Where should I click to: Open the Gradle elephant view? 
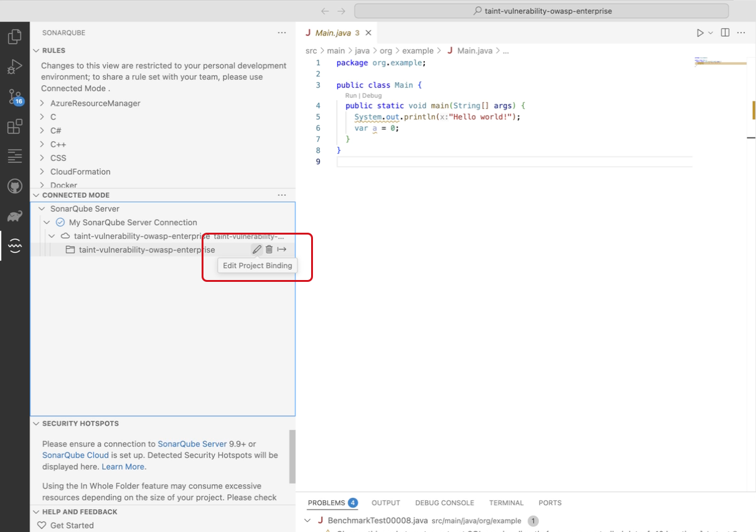[14, 217]
